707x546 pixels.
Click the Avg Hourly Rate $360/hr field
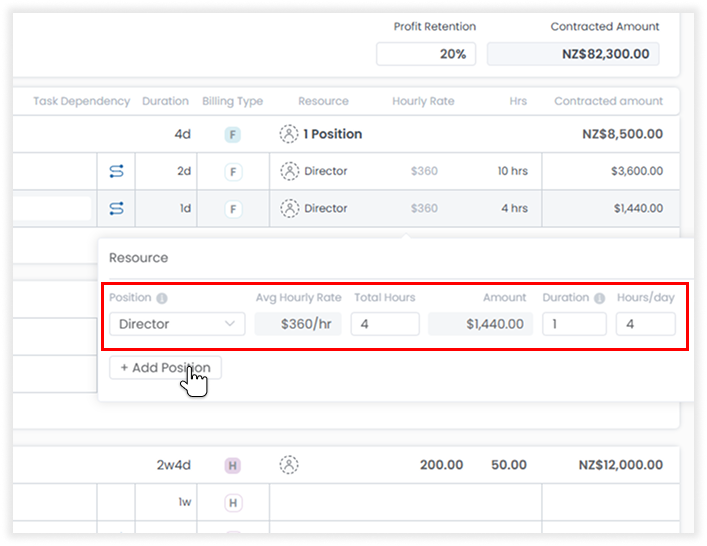[298, 324]
